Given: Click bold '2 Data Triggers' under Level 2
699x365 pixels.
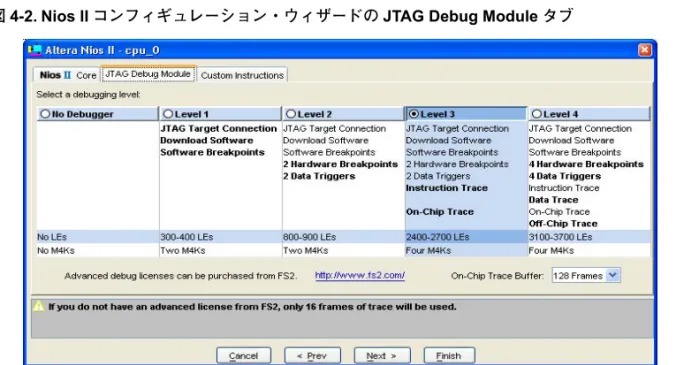Looking at the screenshot, I should 319,176.
